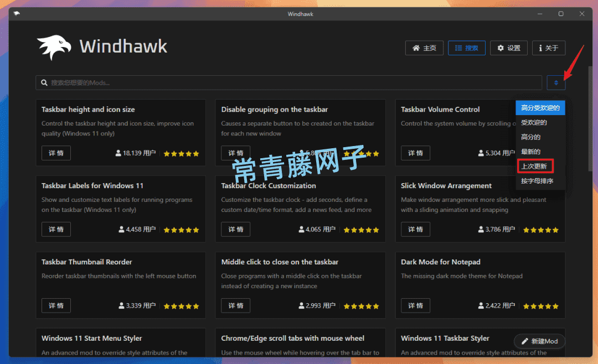The width and height of the screenshot is (598, 364).
Task: Go to the 主页 home page
Action: 424,48
